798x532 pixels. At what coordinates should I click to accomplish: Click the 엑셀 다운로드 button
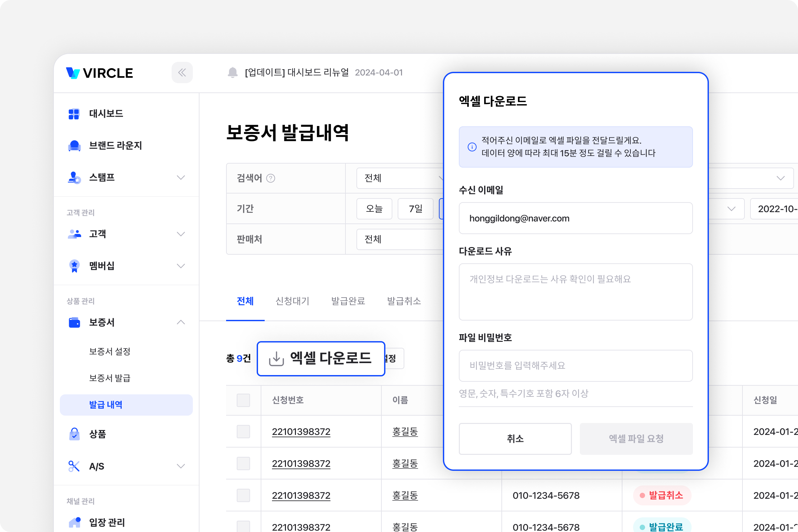[x=321, y=359]
